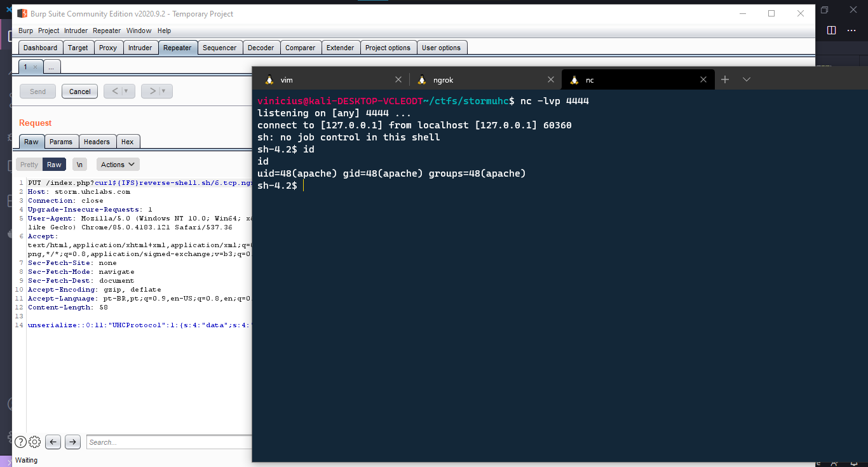Switch to the Comparer tab
Image resolution: width=868 pixels, height=467 pixels.
click(x=301, y=48)
